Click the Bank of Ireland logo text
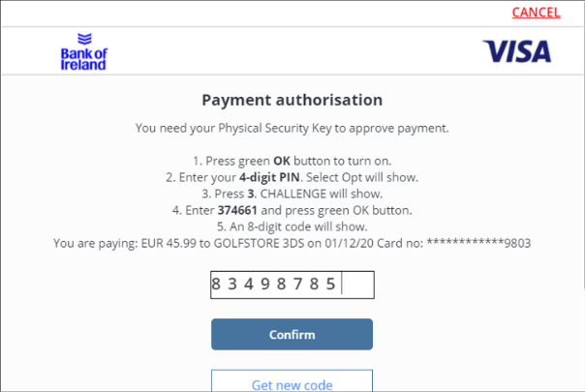This screenshot has height=392, width=585. 83,60
